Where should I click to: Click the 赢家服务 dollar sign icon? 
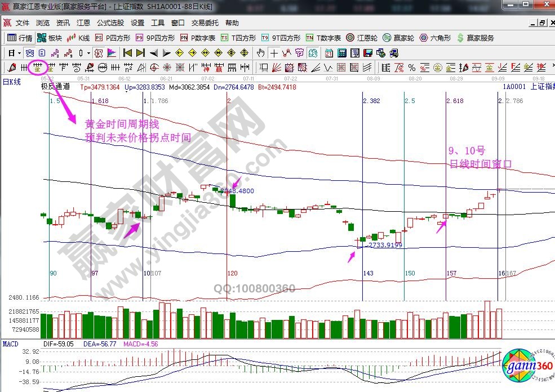(x=460, y=38)
